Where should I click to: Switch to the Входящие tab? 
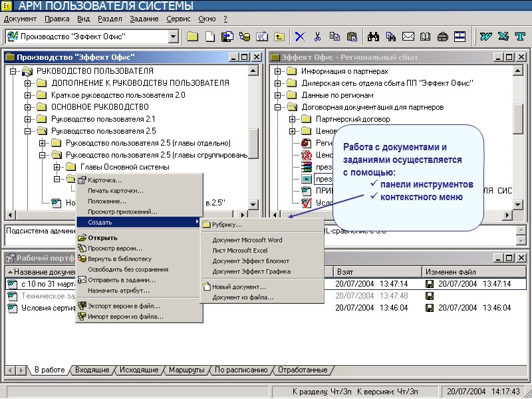click(x=92, y=370)
